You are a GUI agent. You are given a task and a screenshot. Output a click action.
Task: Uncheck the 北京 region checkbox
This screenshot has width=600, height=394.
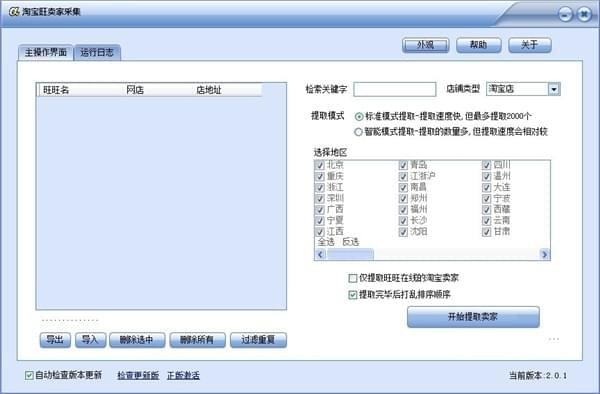coord(320,165)
